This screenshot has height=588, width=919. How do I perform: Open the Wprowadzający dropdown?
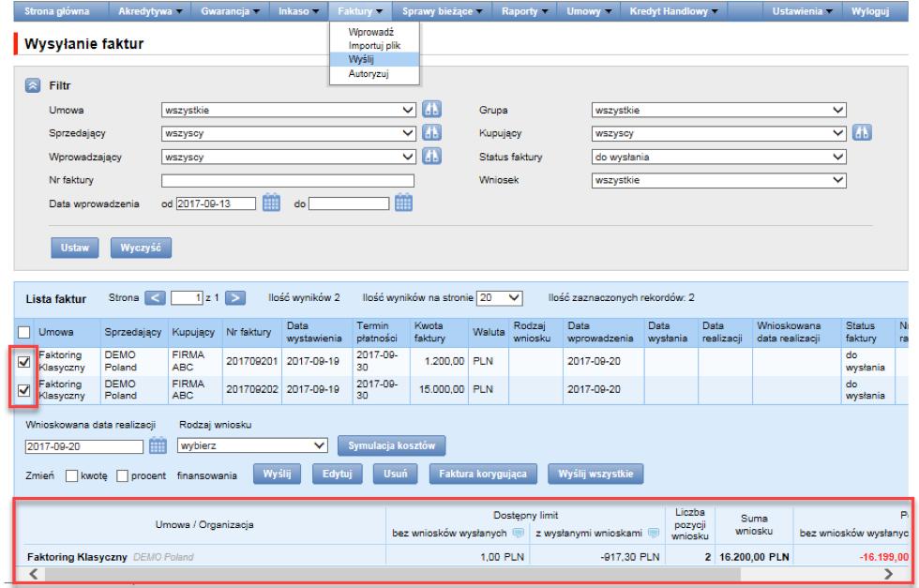[289, 157]
